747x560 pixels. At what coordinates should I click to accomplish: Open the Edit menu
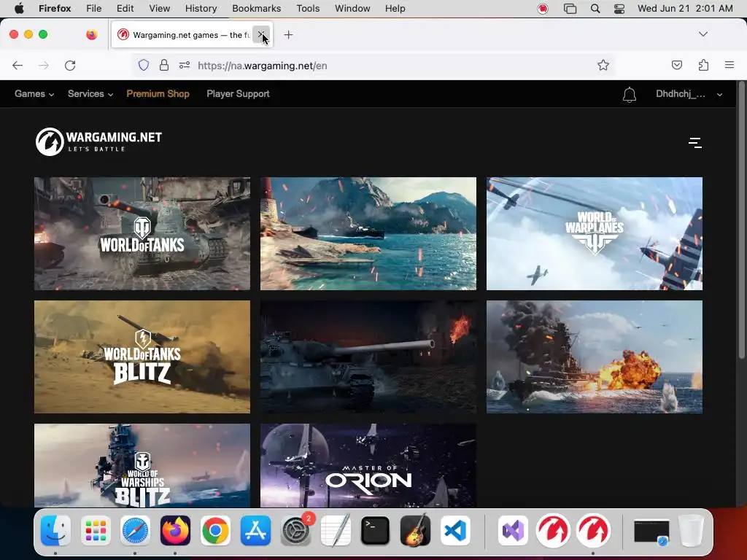click(x=125, y=9)
